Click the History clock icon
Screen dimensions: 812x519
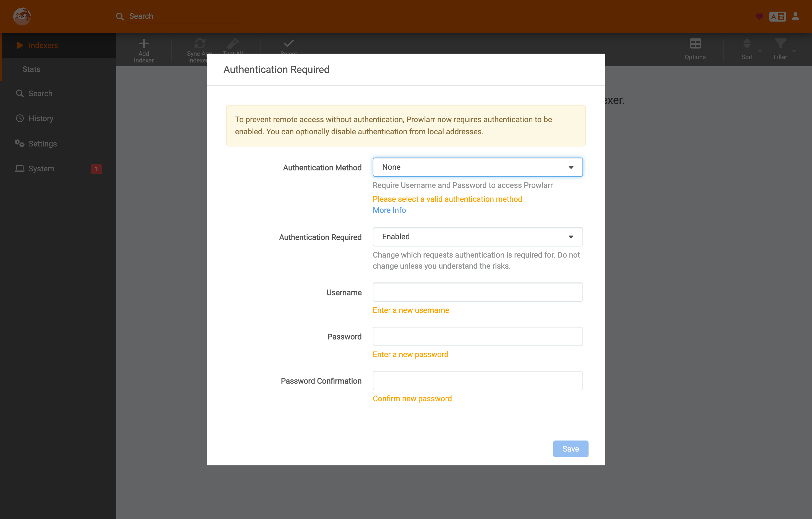tap(20, 118)
